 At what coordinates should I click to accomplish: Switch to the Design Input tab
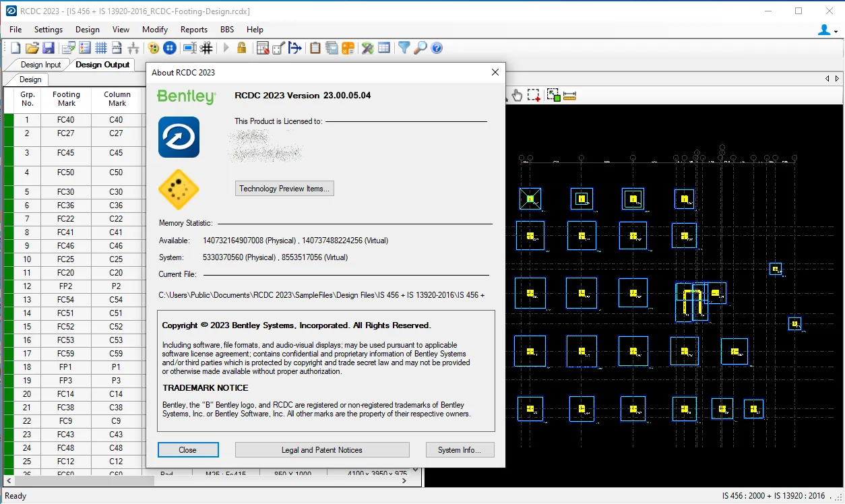40,65
